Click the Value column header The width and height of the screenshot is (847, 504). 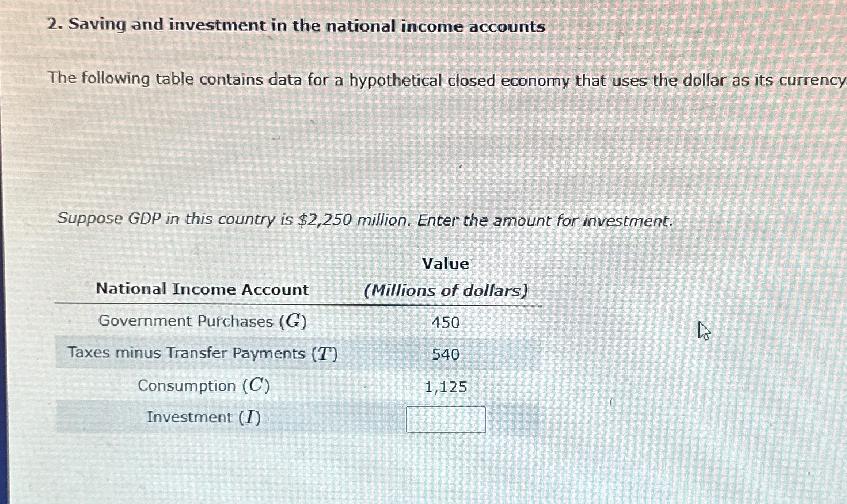click(x=446, y=263)
